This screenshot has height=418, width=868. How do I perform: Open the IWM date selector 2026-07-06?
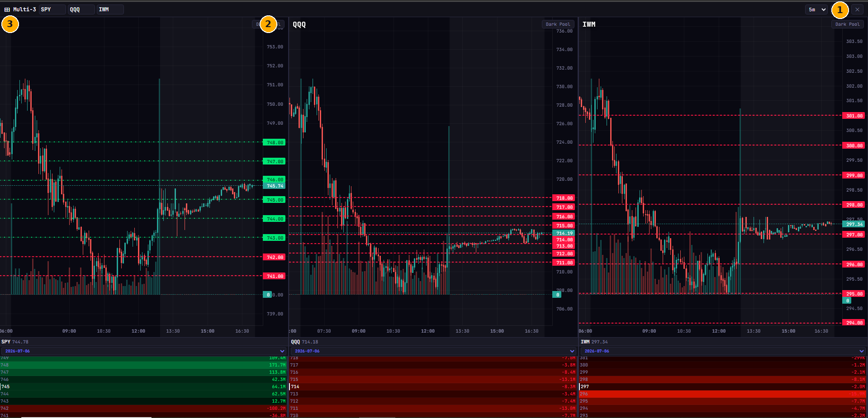pos(723,351)
